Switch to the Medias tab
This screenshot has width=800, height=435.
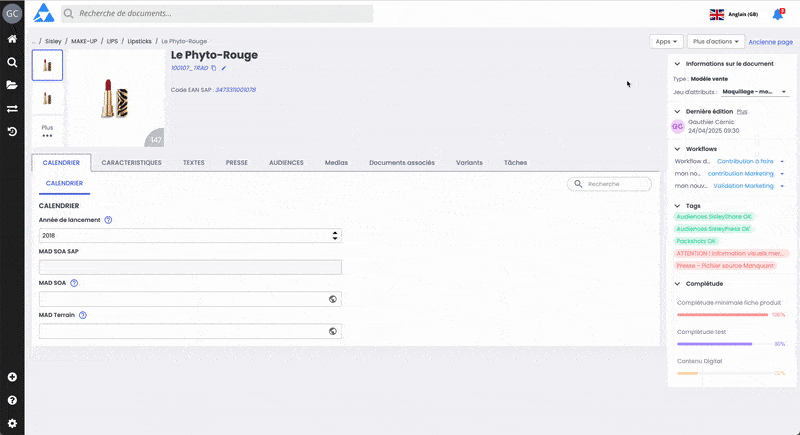click(x=336, y=163)
